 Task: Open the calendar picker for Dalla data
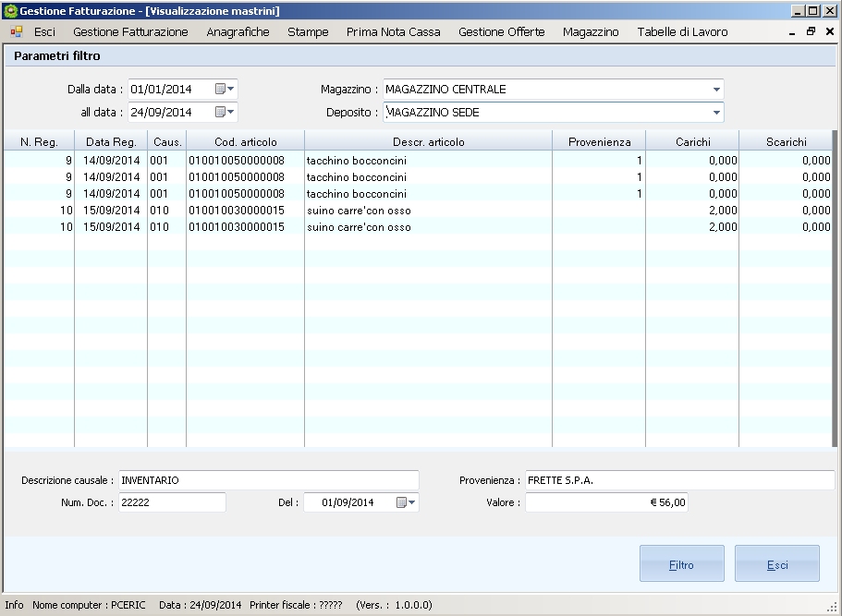(x=225, y=89)
